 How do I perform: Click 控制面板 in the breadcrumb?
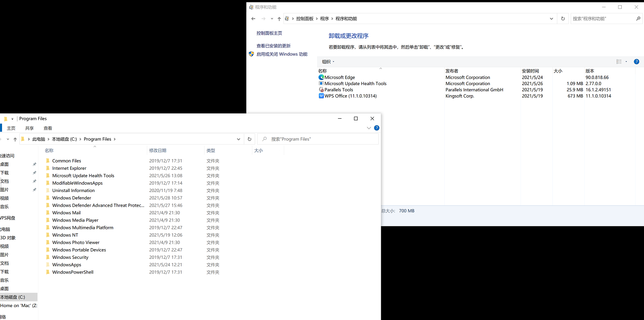pos(305,19)
